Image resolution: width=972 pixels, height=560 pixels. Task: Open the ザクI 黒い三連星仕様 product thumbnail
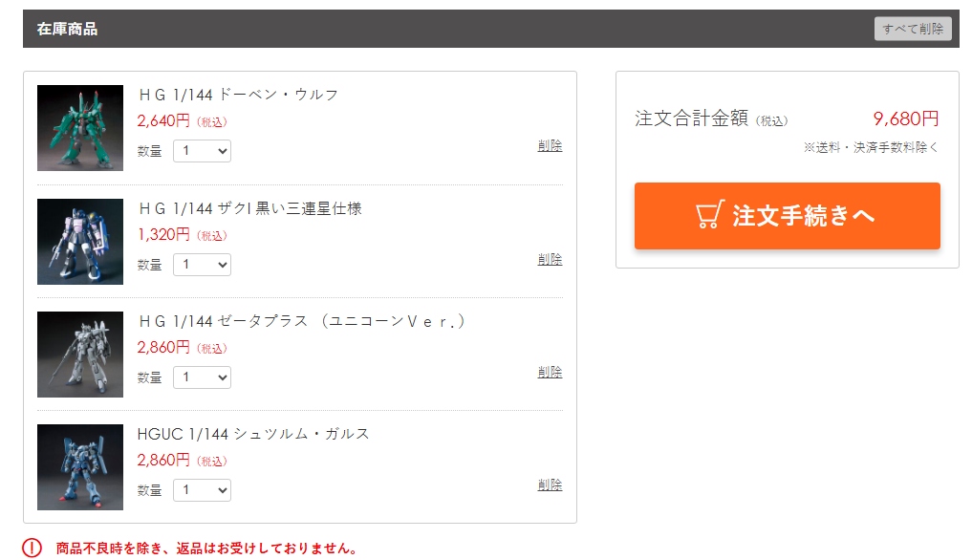(x=80, y=242)
